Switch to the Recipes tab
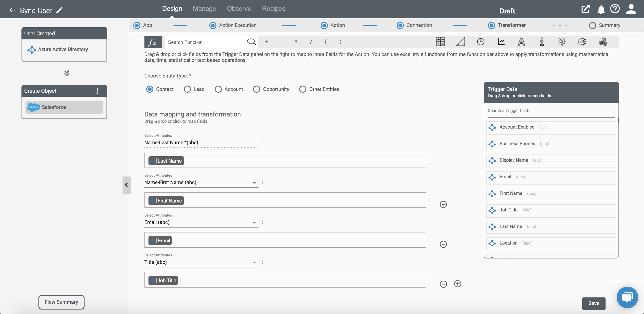644x314 pixels. pyautogui.click(x=273, y=9)
